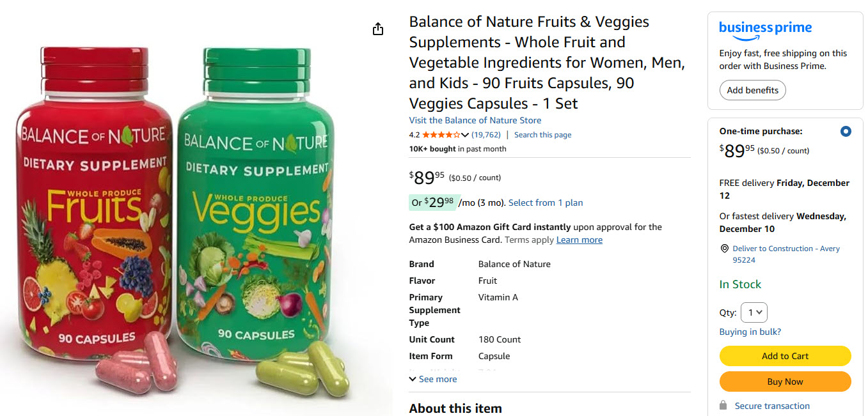The height and width of the screenshot is (416, 868).
Task: Click the star rating icons
Action: [441, 135]
